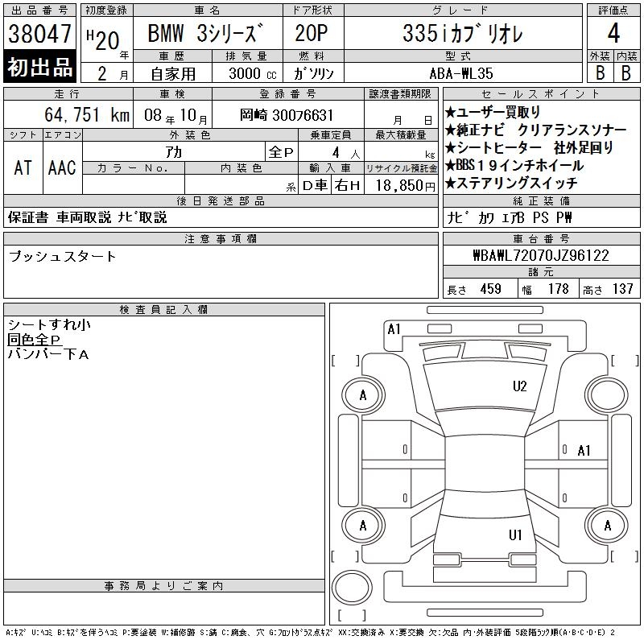Click the exterior color アカ

[x=174, y=152]
